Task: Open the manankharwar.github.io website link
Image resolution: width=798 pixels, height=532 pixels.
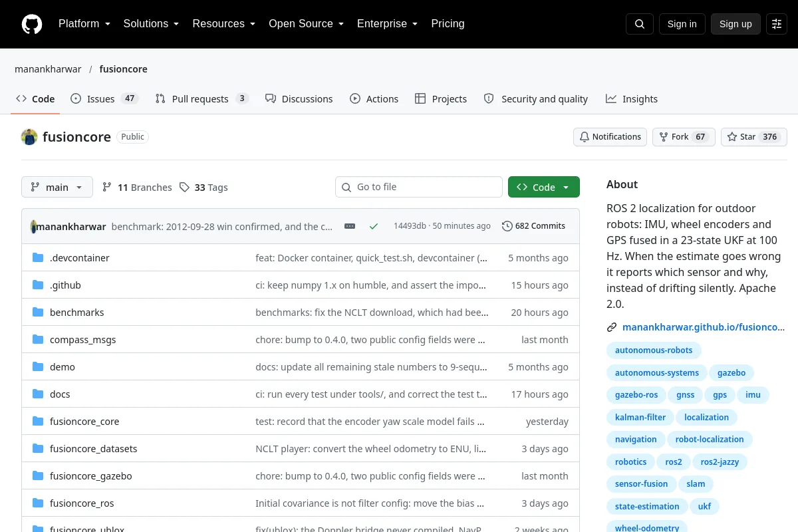Action: [704, 327]
